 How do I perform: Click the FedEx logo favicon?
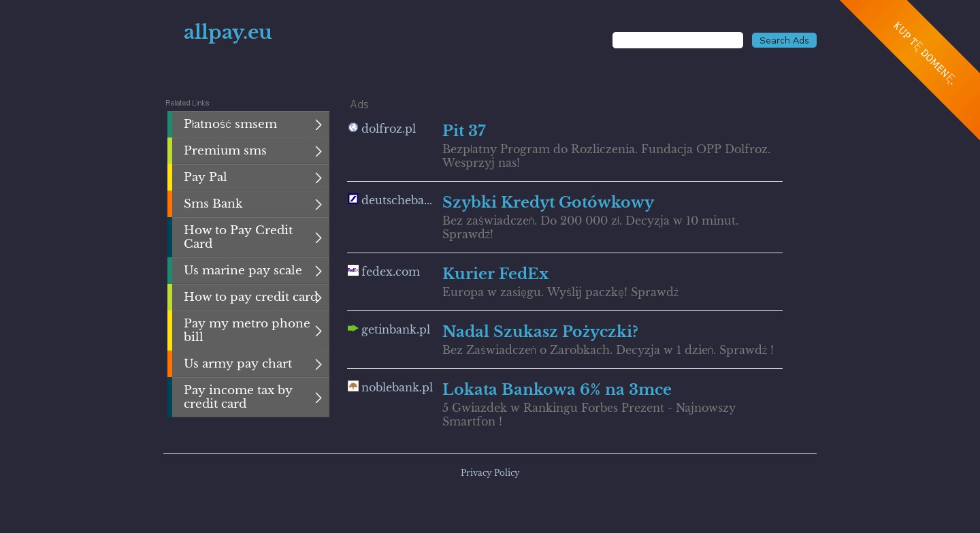click(x=353, y=270)
